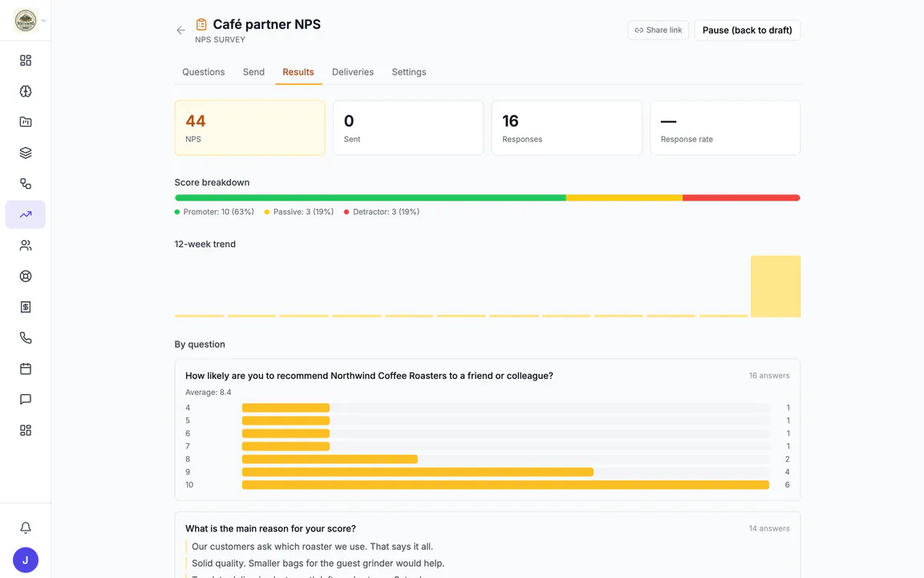Click the score 5 answer bar
The width and height of the screenshot is (924, 578).
click(286, 421)
